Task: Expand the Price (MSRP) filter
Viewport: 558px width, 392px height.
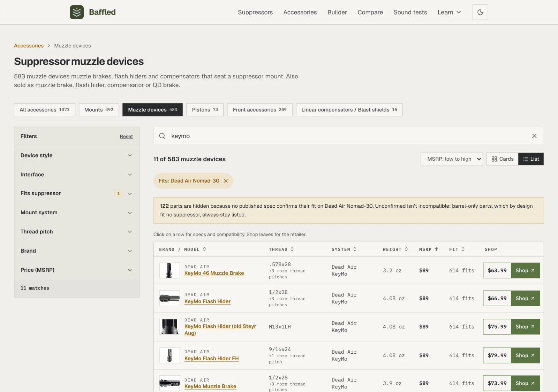Action: tap(77, 270)
